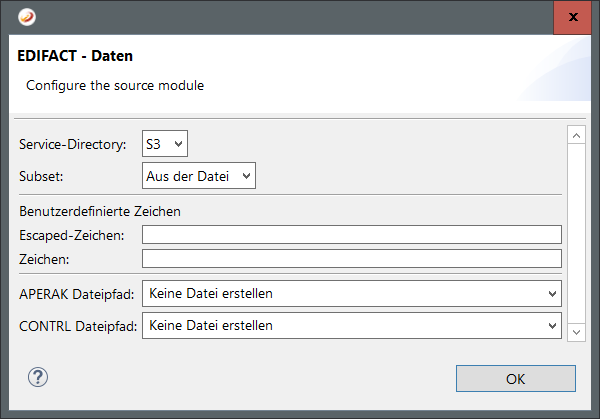Image resolution: width=600 pixels, height=419 pixels.
Task: Click the help question mark icon
Action: (39, 377)
